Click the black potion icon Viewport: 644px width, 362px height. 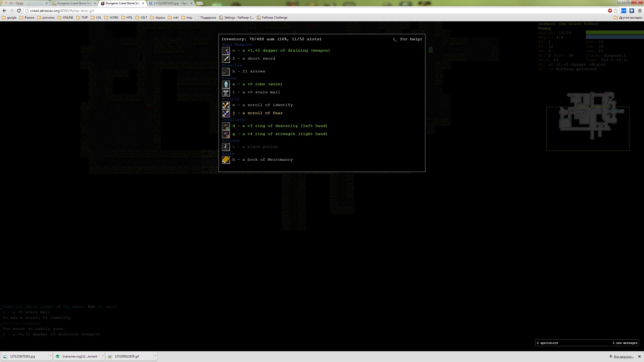226,147
